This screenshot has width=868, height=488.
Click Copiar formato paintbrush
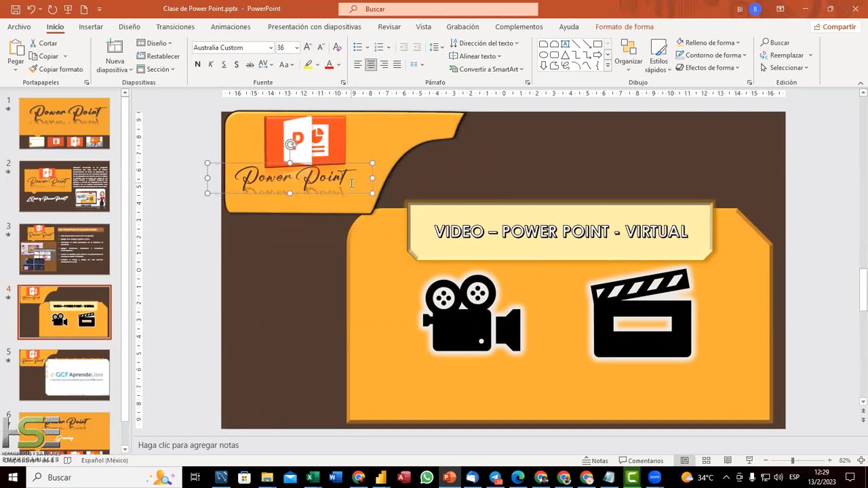[x=33, y=69]
